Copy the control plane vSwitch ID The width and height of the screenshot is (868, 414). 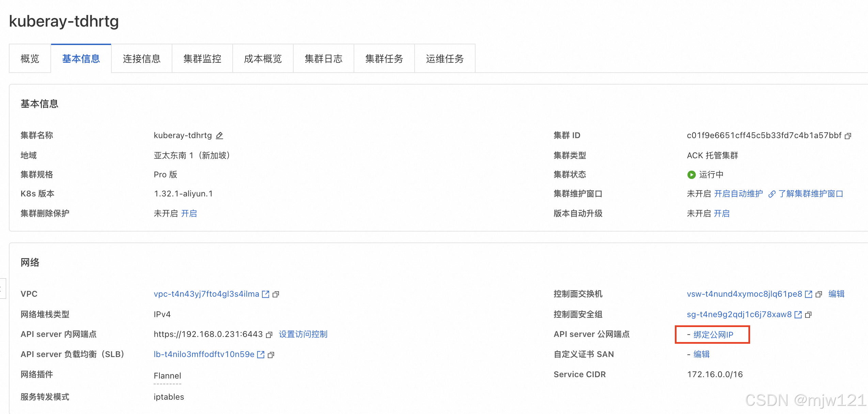tap(819, 294)
